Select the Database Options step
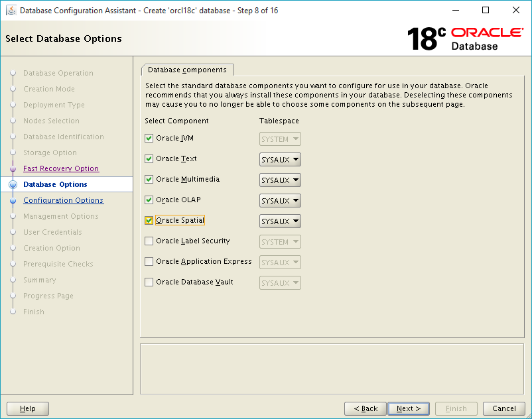This screenshot has height=419, width=532. (55, 184)
